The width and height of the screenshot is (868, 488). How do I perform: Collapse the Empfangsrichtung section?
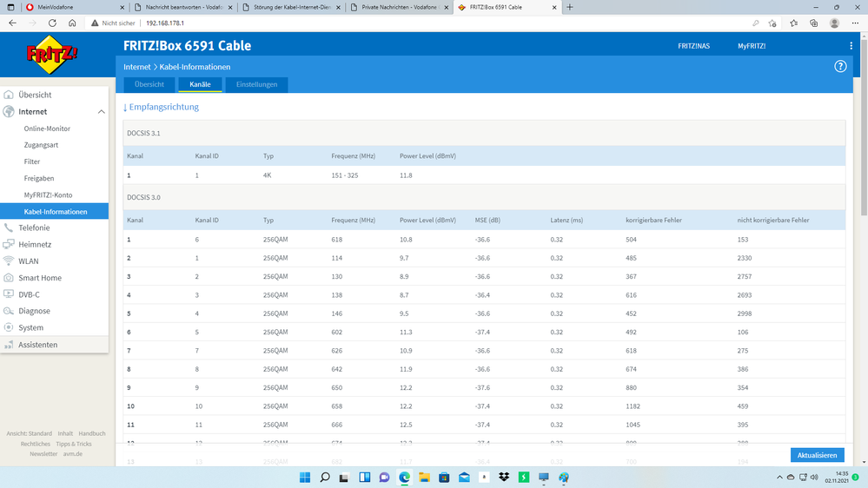(161, 107)
